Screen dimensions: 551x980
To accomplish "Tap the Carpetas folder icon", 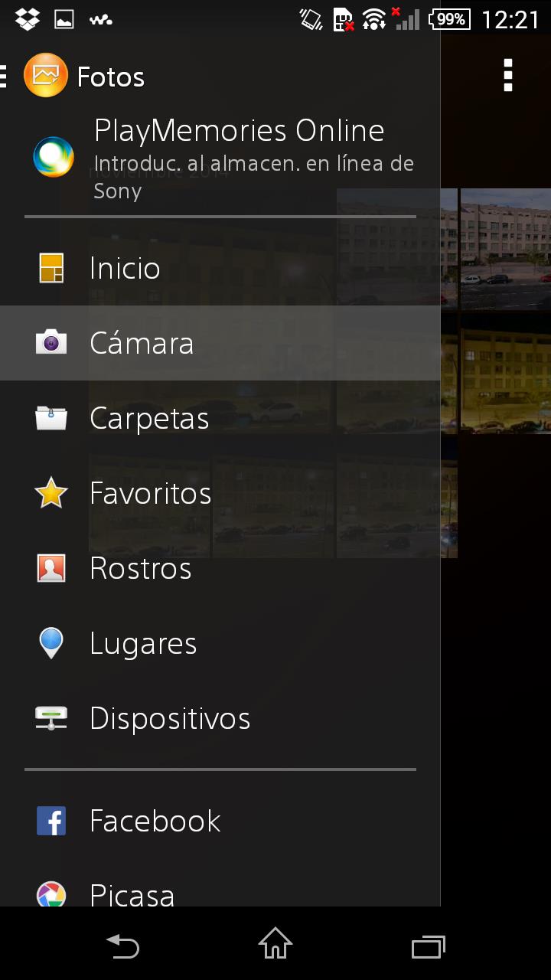I will click(51, 418).
